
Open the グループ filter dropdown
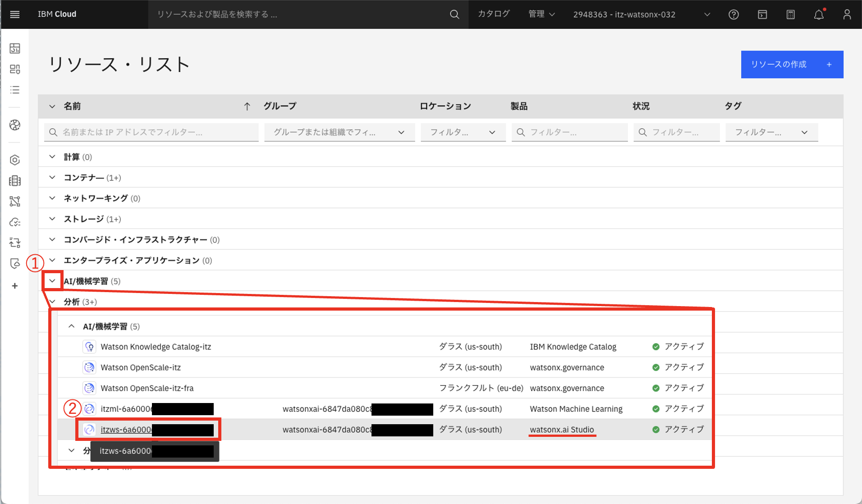(339, 132)
